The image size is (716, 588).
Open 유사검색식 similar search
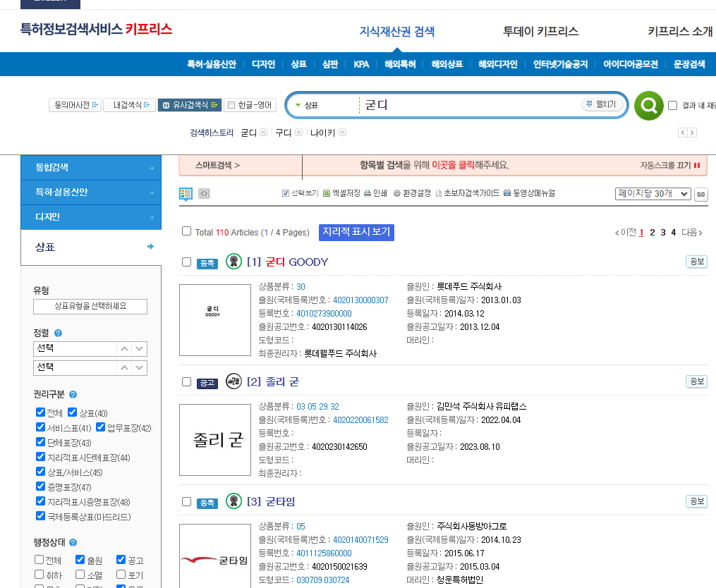click(x=190, y=105)
